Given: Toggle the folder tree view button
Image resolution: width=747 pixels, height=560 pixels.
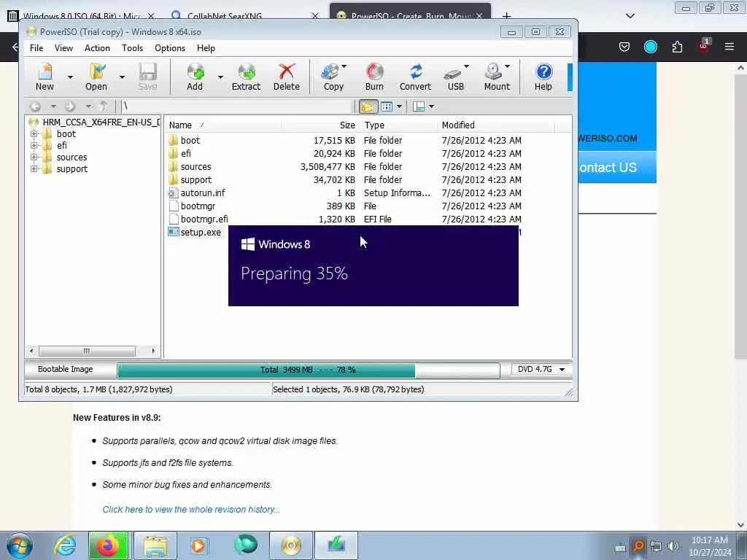Looking at the screenshot, I should 368,106.
